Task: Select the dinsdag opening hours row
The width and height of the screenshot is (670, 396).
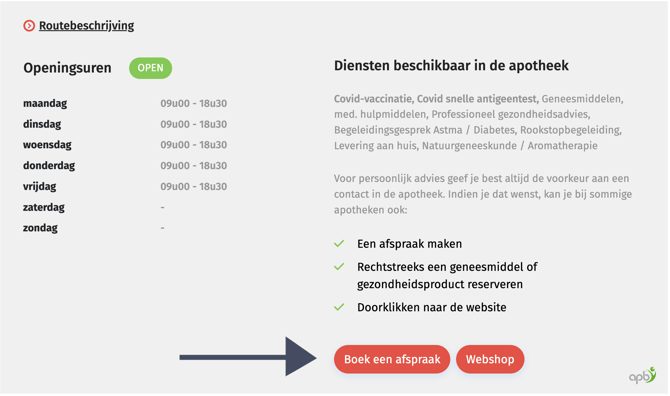Action: 125,124
